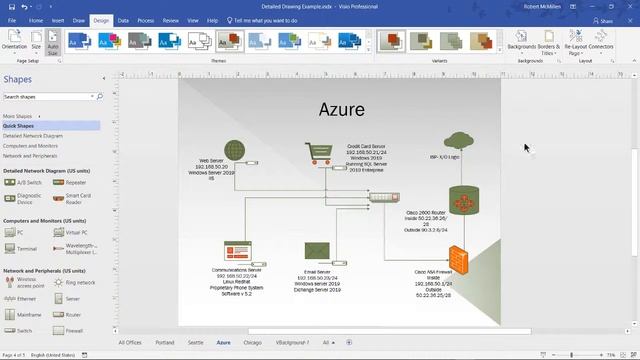Open the Process ribbon tab
This screenshot has width=640, height=360.
(x=146, y=20)
